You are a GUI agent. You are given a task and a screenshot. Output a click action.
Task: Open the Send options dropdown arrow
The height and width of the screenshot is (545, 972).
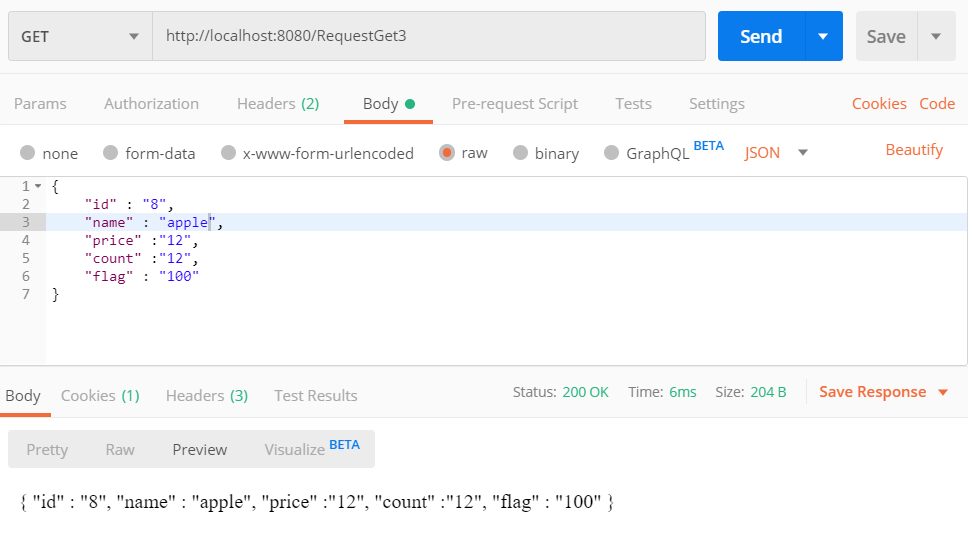823,36
